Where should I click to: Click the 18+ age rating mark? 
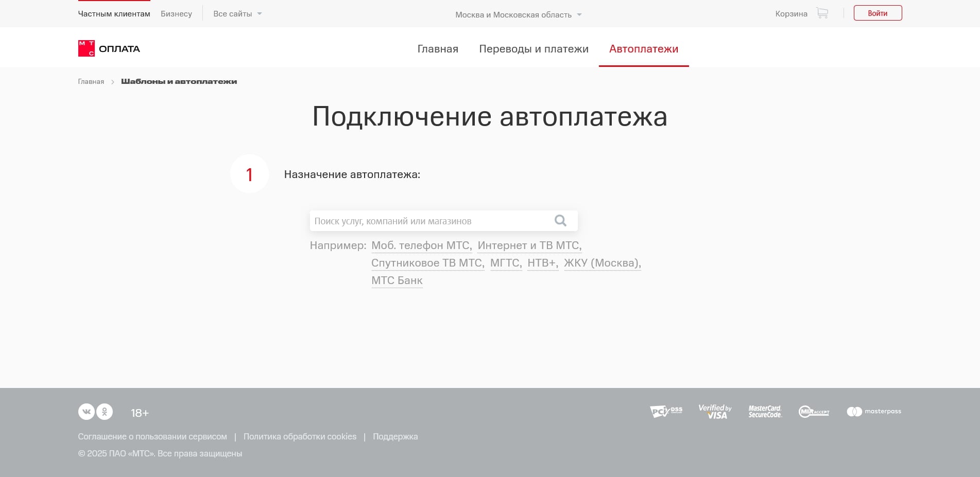(x=140, y=412)
